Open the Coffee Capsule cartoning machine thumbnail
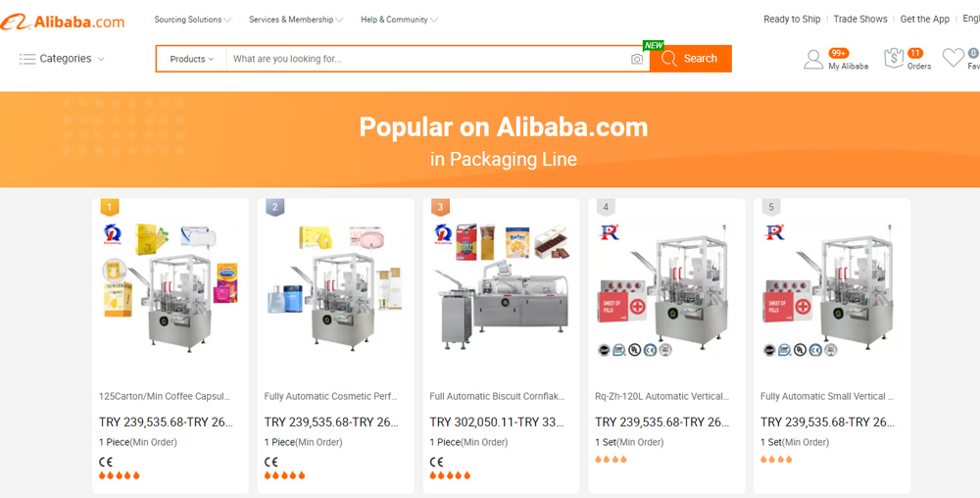 pos(170,289)
